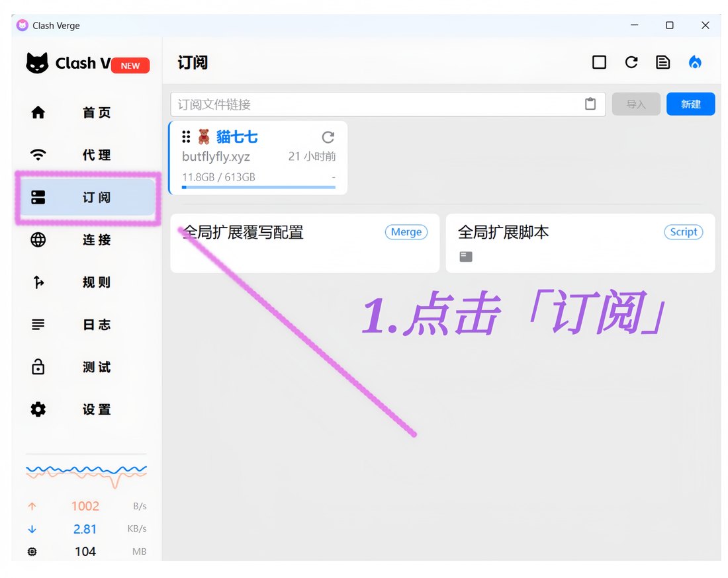Click the 104 memory usage value
This screenshot has width=728, height=578.
pyautogui.click(x=85, y=552)
